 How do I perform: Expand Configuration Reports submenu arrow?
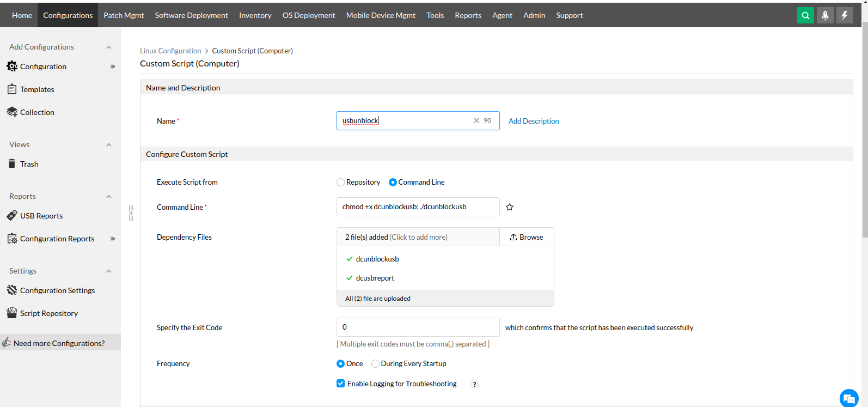[113, 239]
